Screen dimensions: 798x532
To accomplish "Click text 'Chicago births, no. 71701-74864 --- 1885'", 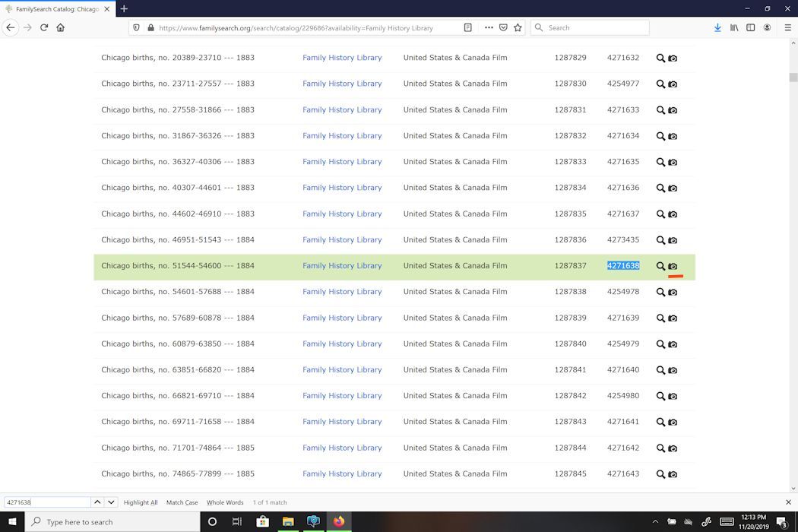I will point(178,448).
